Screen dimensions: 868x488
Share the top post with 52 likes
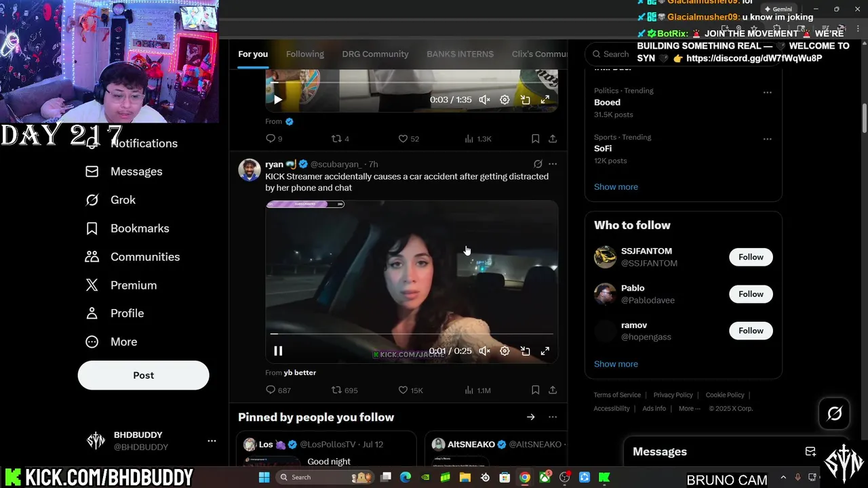[553, 138]
